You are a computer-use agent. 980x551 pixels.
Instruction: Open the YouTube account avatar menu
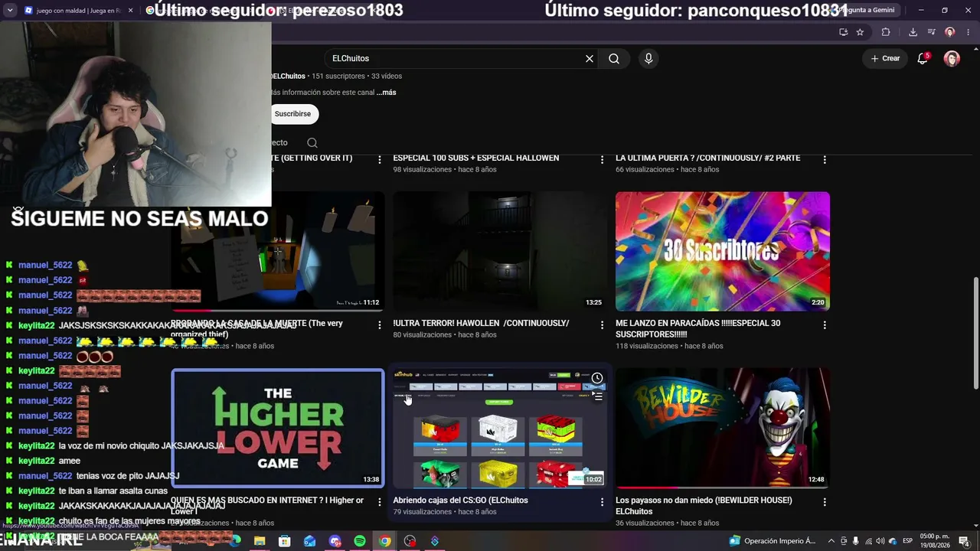[952, 58]
